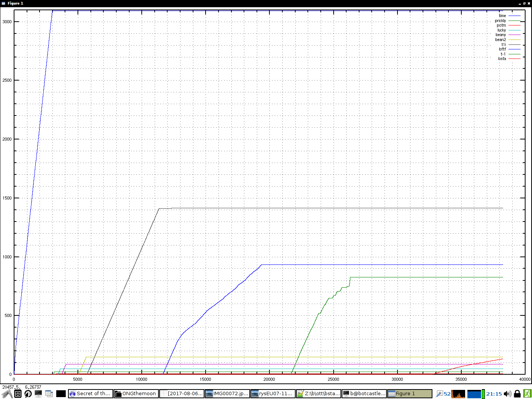The height and width of the screenshot is (399, 532).
Task: Click the Figure 1 window menu icon
Action: click(x=3, y=3)
